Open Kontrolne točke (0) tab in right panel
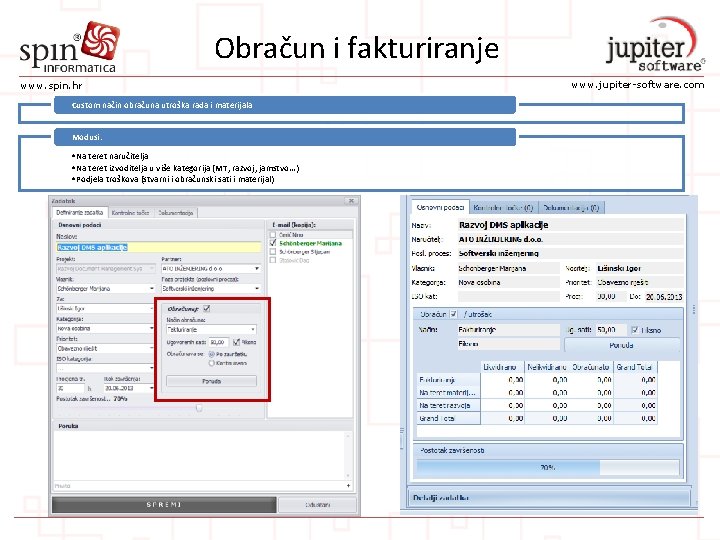This screenshot has height=540, width=720. [x=503, y=208]
